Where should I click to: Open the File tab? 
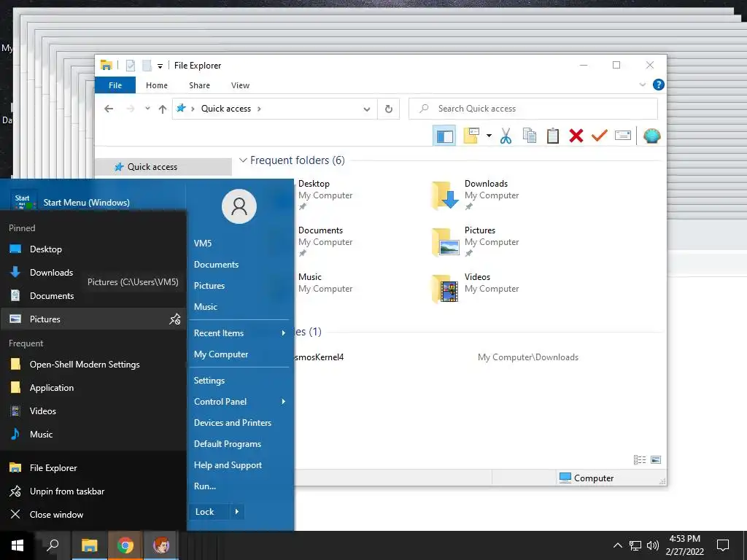(115, 85)
